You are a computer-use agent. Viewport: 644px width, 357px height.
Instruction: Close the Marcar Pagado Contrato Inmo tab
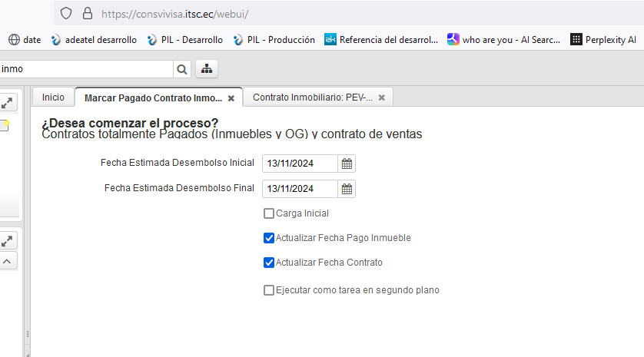click(231, 98)
